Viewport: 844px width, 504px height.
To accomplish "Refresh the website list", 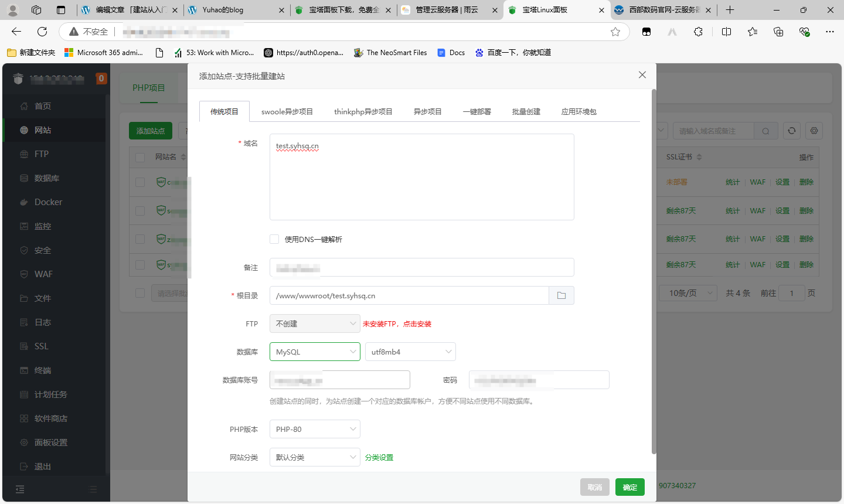I will pyautogui.click(x=792, y=131).
